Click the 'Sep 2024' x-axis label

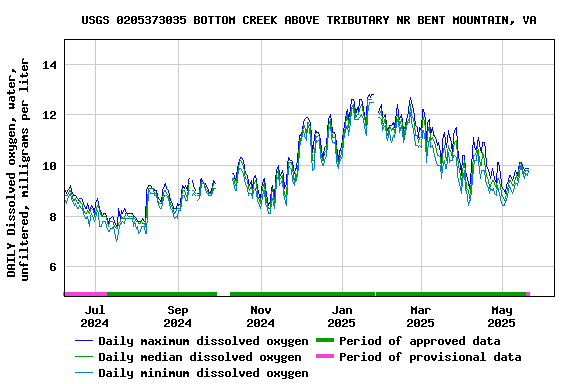pyautogui.click(x=178, y=316)
